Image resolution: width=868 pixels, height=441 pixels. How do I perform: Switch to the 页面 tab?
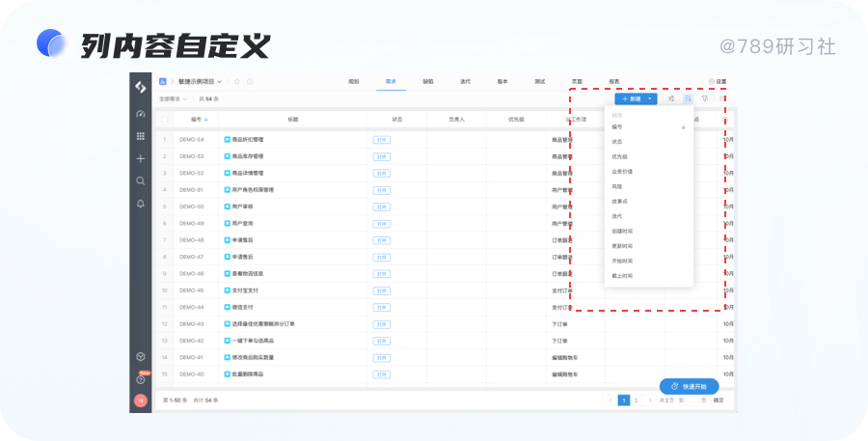577,81
